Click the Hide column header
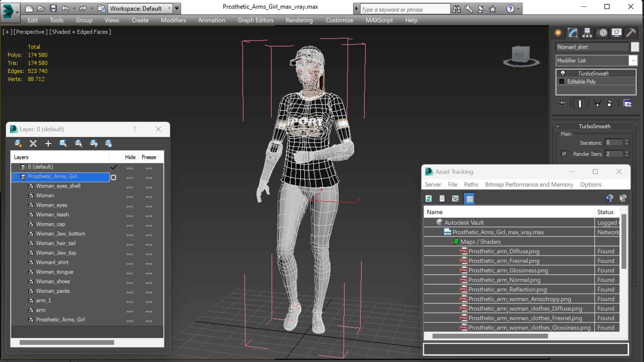This screenshot has width=644, height=362. [130, 157]
